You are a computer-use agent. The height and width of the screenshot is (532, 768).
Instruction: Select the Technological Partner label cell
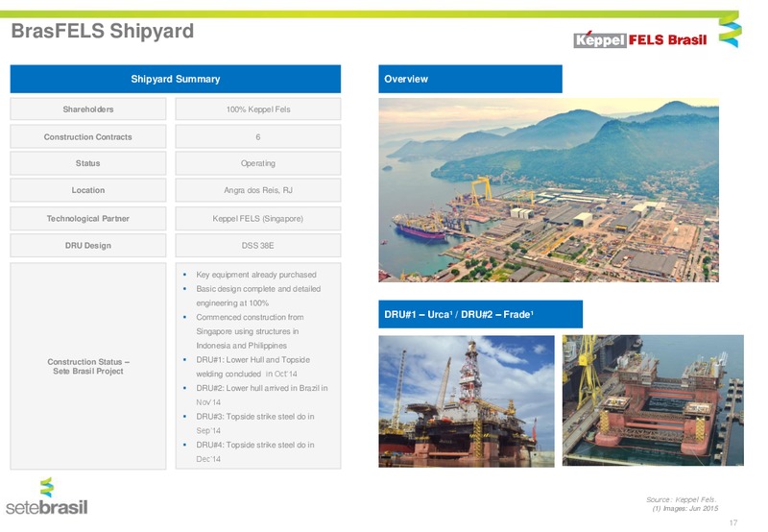[88, 219]
